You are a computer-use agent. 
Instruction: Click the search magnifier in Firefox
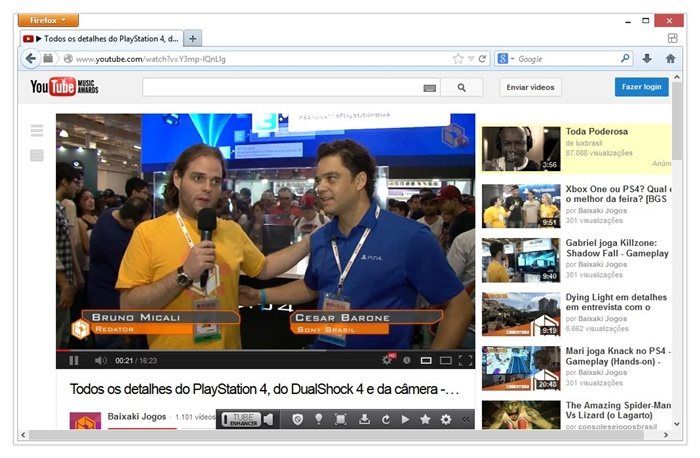click(625, 58)
